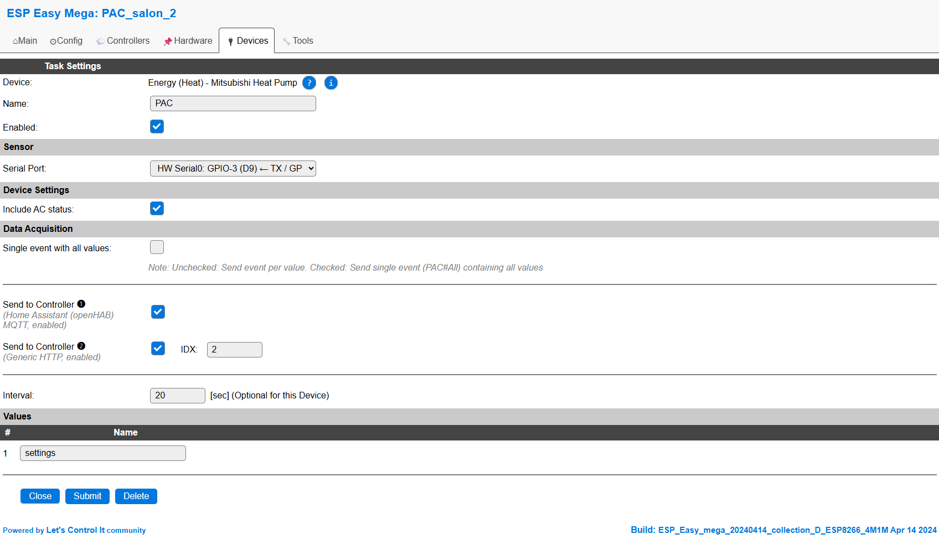This screenshot has width=939, height=560.
Task: Click the 'Energy (Heat) - Mitsubishi Heat Pump' text
Action: (x=223, y=83)
